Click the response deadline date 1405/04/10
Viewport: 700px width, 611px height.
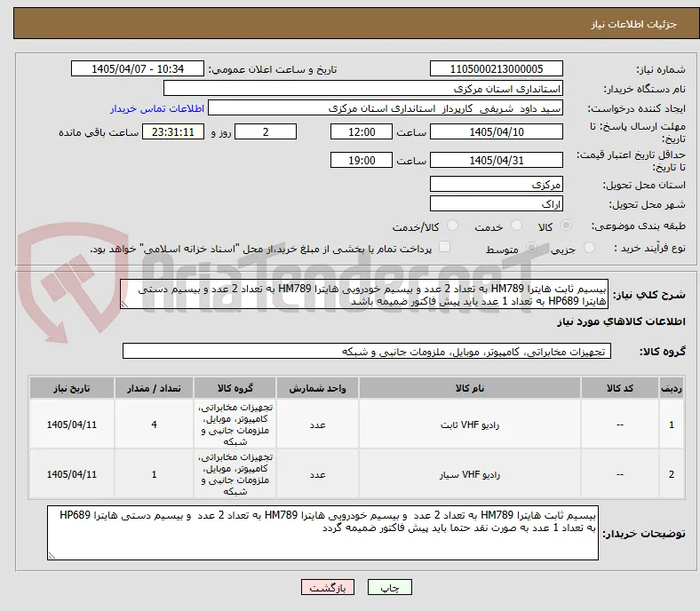496,131
